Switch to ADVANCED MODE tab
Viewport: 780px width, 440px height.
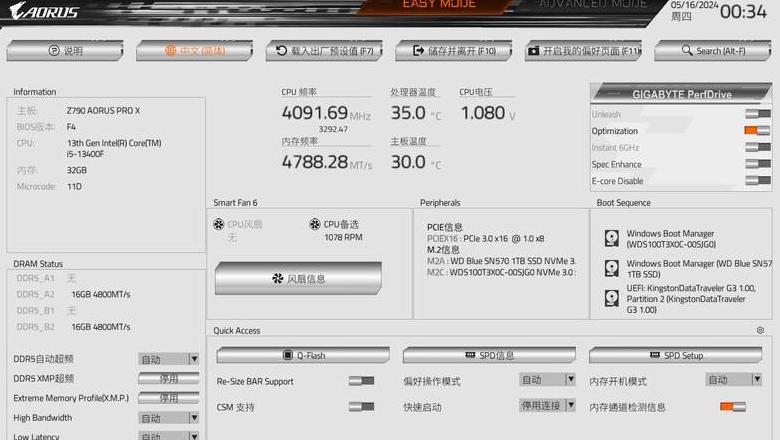(x=593, y=4)
